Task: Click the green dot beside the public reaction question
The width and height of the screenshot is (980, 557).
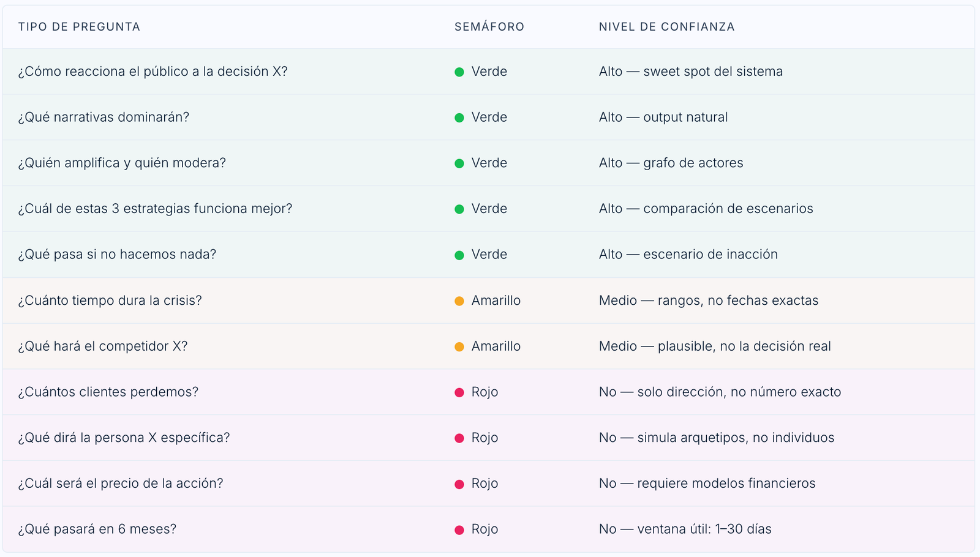Action: 459,72
